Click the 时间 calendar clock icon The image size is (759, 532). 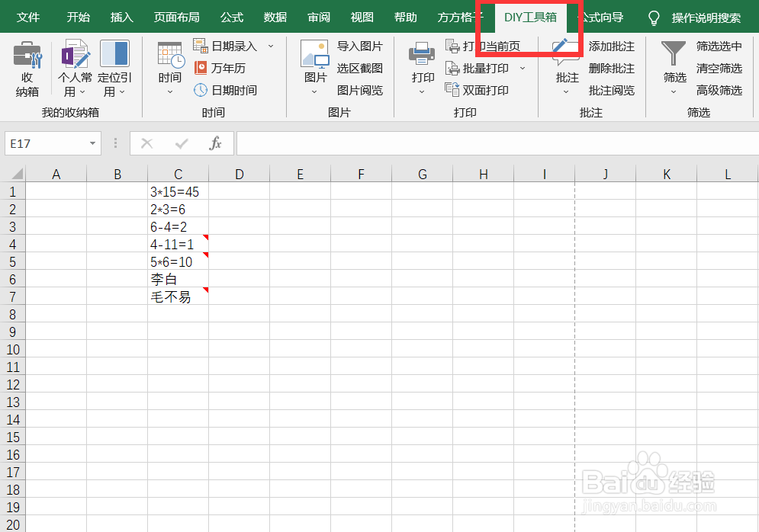(x=170, y=54)
